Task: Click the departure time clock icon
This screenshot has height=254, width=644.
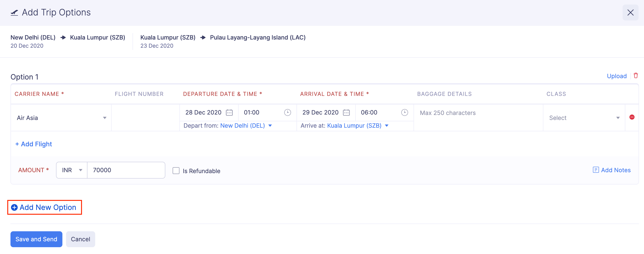Action: (287, 112)
